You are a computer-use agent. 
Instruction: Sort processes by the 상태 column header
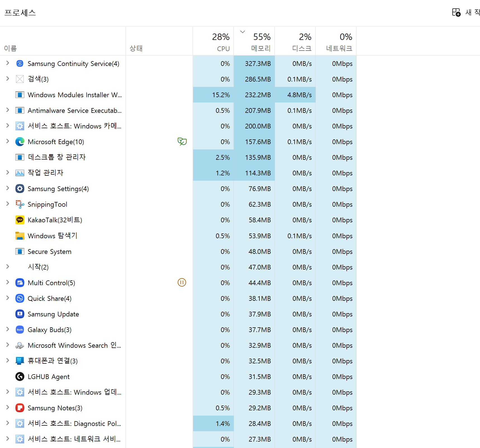click(x=159, y=41)
